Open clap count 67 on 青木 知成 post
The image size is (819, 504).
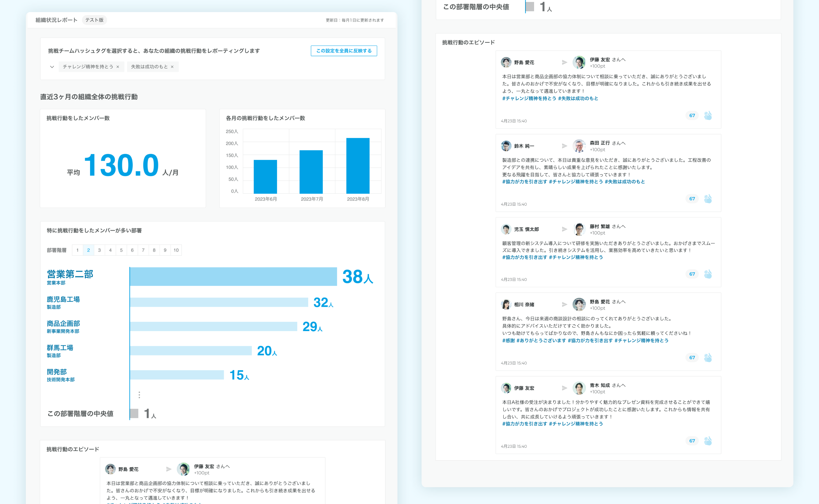pos(692,441)
